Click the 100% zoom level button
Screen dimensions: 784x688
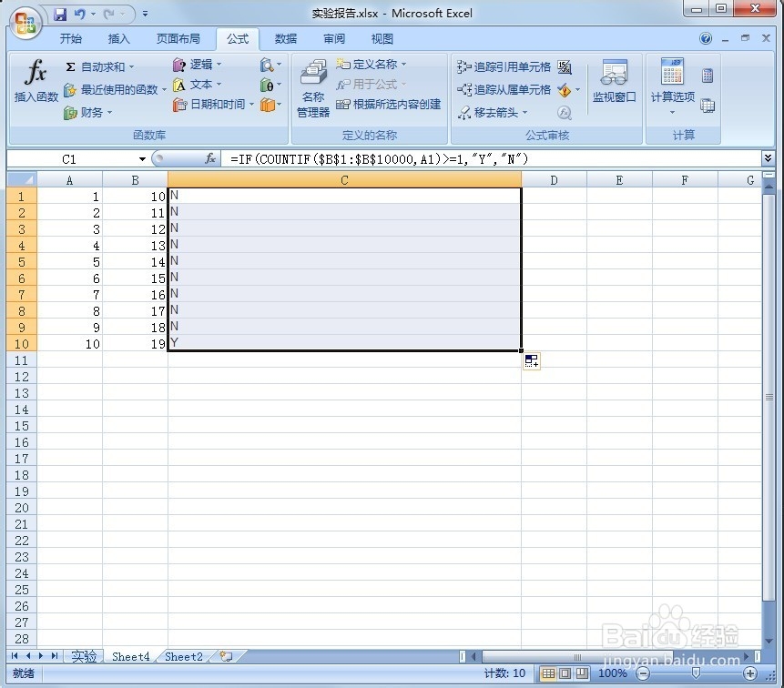613,673
